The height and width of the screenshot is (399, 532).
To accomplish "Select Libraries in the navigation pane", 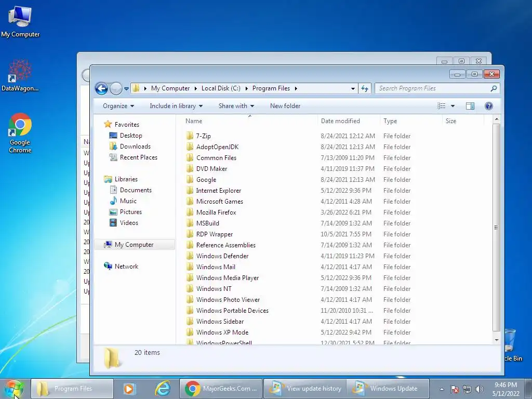I will 126,179.
